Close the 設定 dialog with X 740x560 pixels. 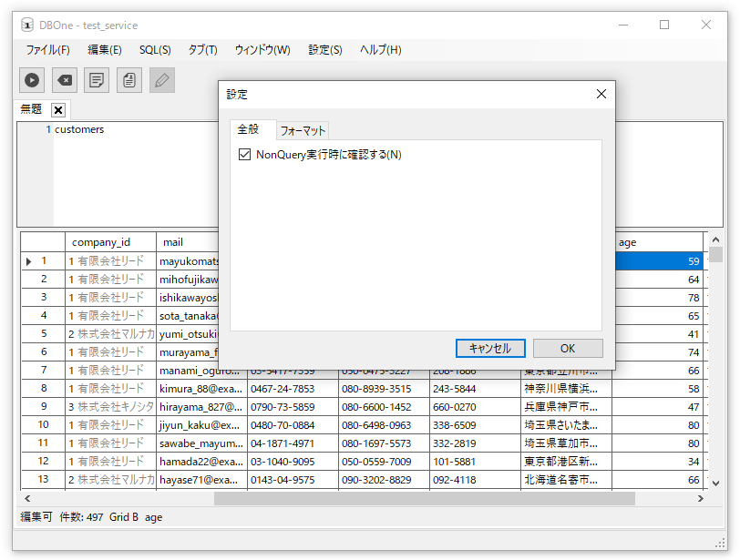601,94
